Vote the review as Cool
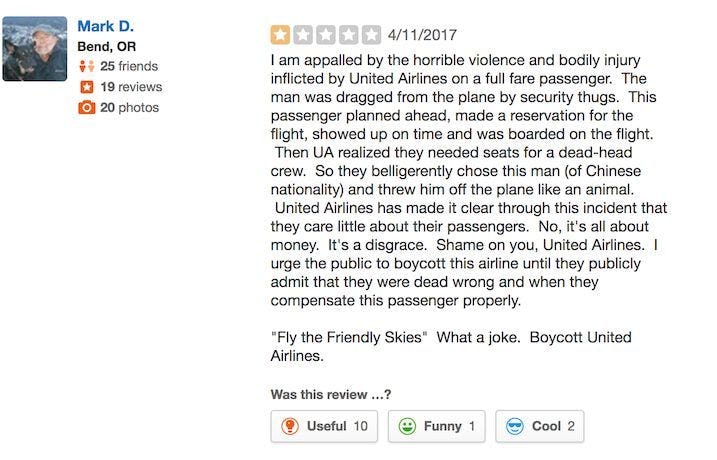 tap(540, 426)
